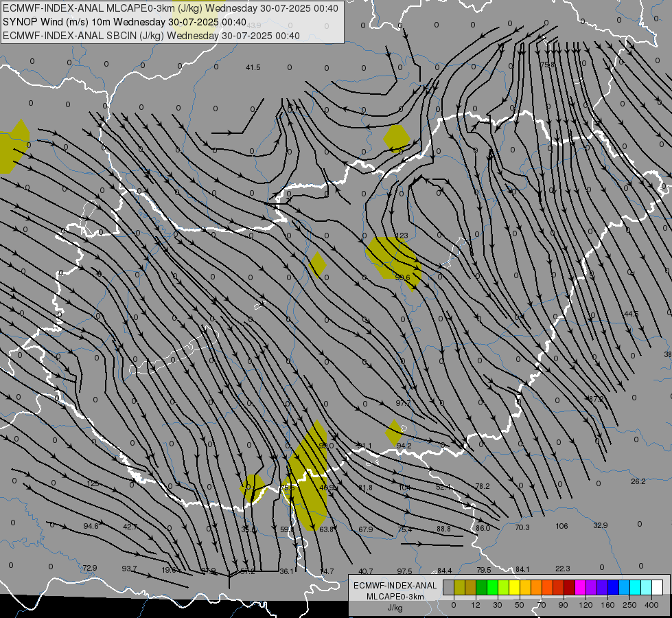Click the legend scale value 90
The height and width of the screenshot is (618, 672).
point(563,605)
